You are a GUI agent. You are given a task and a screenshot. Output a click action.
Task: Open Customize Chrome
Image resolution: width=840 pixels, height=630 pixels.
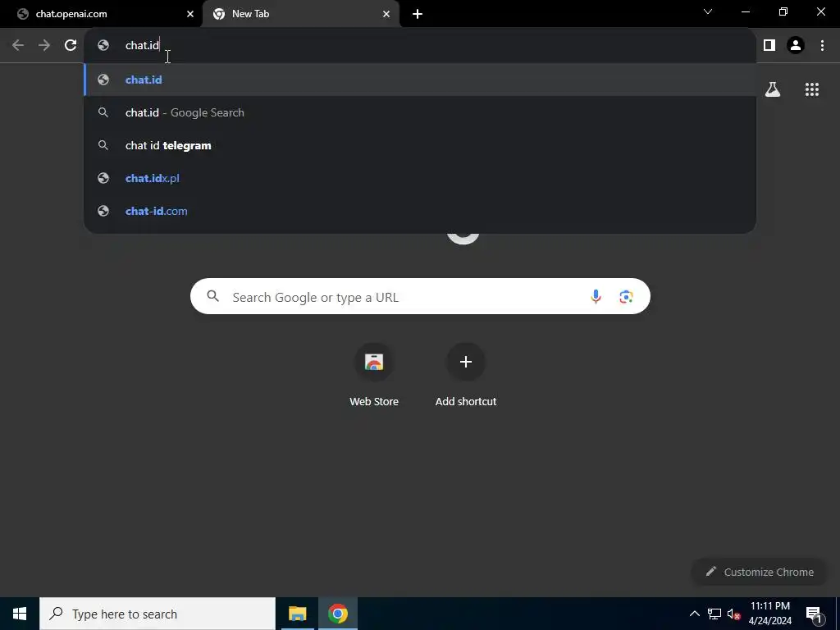pos(759,572)
